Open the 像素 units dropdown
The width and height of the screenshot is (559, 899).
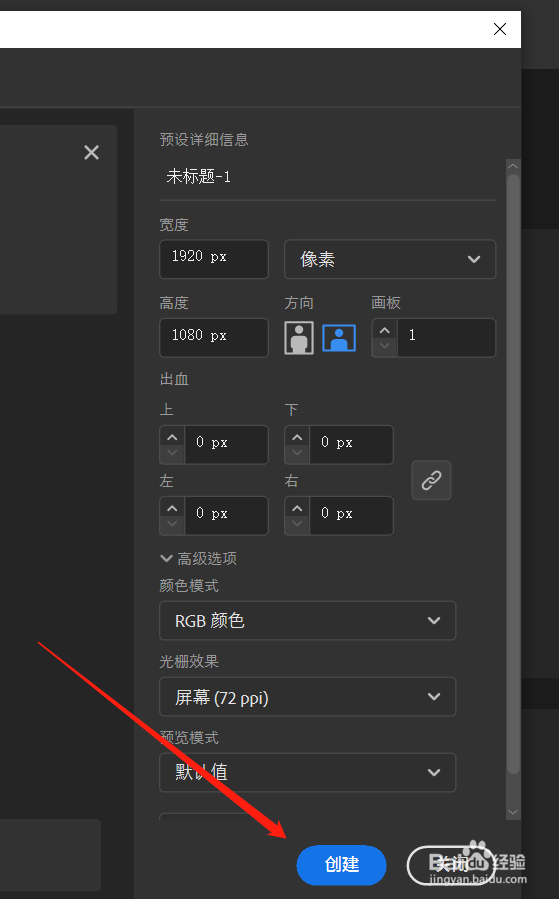point(390,259)
